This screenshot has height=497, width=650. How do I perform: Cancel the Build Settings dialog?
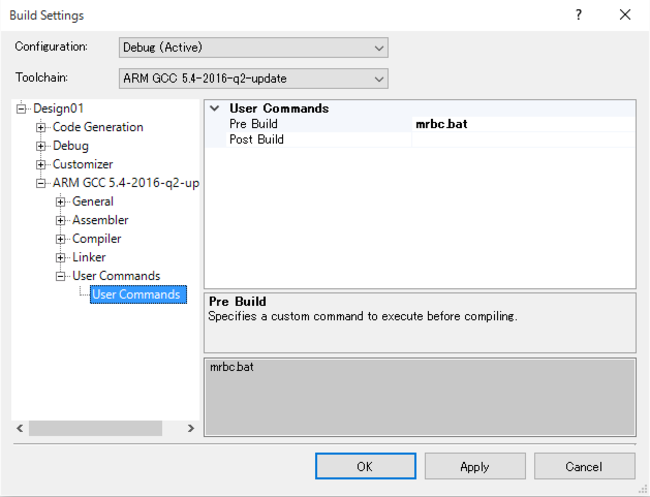584,466
